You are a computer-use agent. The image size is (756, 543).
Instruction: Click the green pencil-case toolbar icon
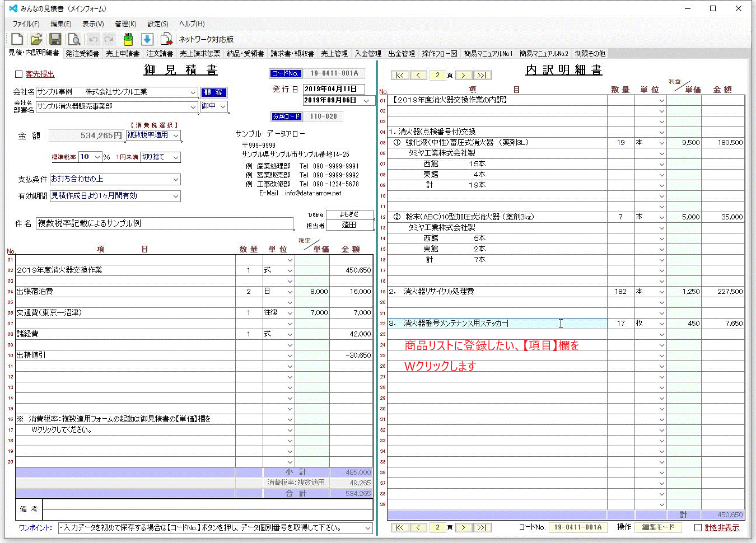pyautogui.click(x=128, y=39)
